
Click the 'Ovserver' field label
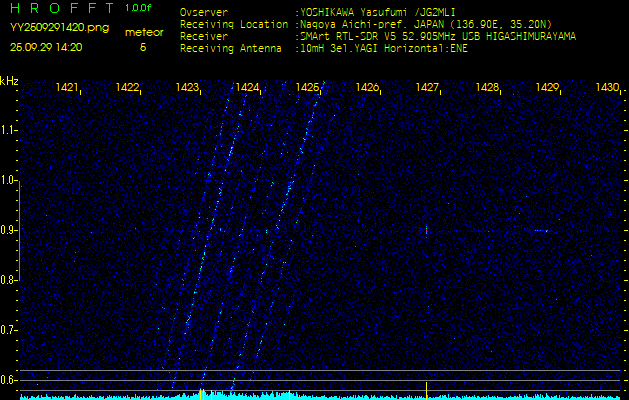[204, 12]
